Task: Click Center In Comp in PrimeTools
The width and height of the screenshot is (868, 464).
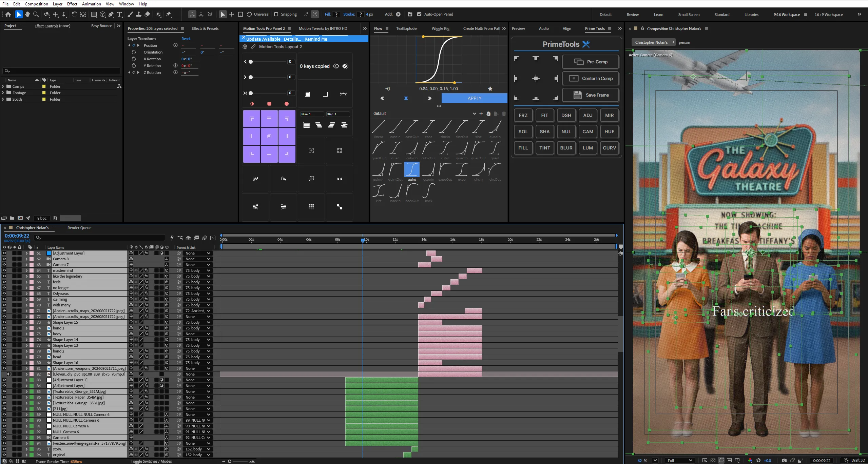Action: point(591,78)
